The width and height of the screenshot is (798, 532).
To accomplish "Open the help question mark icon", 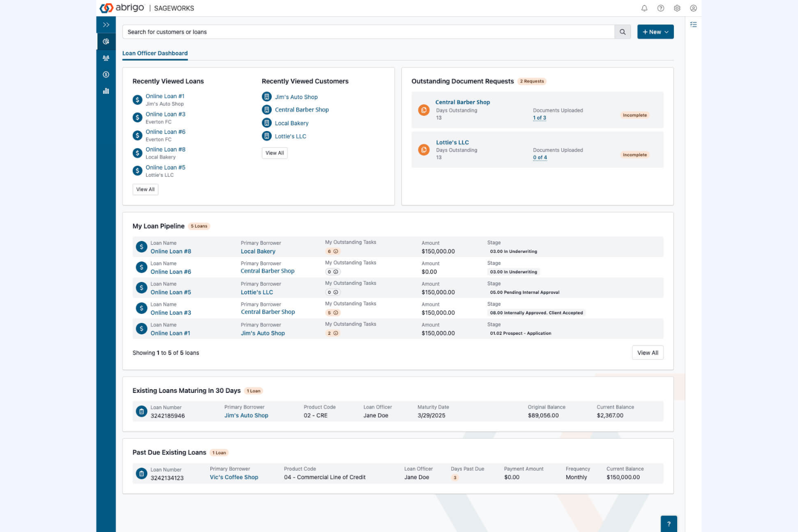I will tap(661, 8).
